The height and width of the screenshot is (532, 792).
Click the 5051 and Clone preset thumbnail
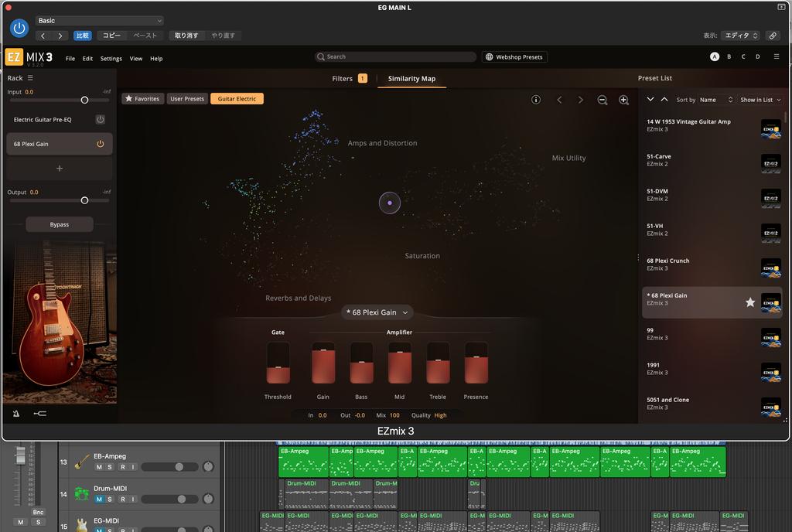point(771,407)
